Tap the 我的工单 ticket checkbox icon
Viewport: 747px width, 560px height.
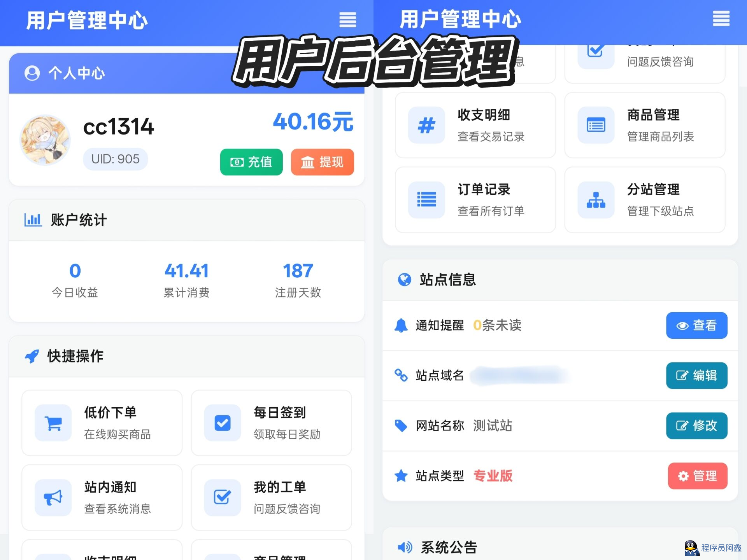223,497
